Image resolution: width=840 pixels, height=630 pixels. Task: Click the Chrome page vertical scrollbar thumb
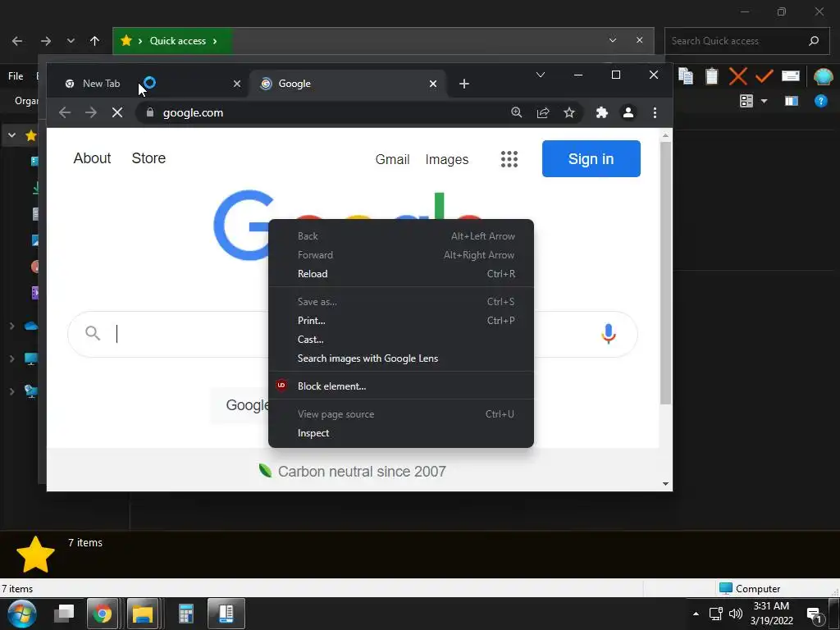tap(665, 273)
